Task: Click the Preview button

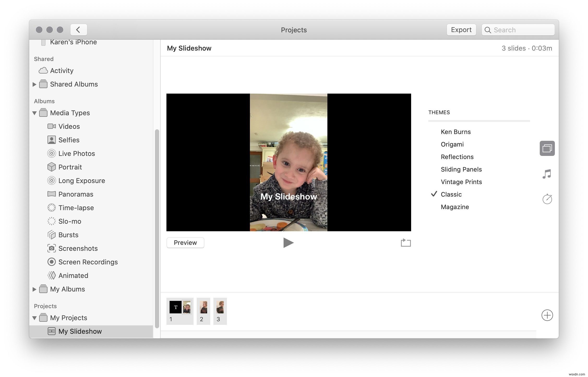Action: [x=185, y=242]
